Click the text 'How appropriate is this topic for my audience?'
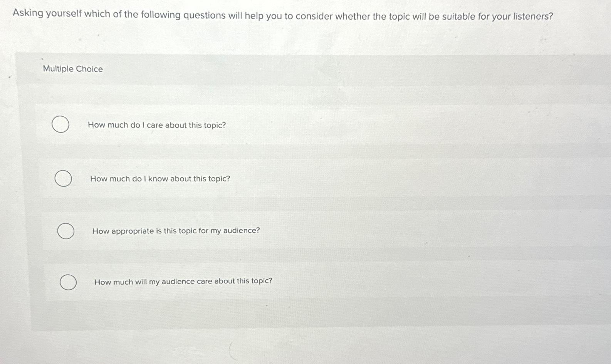The width and height of the screenshot is (611, 364). [x=176, y=231]
